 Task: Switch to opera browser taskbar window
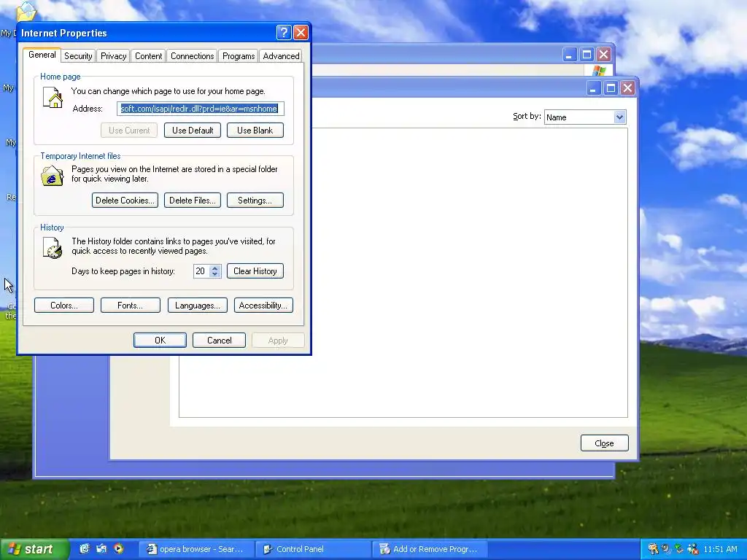196,549
